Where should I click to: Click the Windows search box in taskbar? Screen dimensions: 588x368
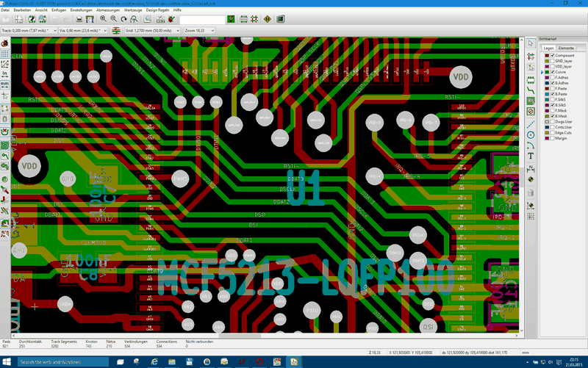tap(63, 362)
